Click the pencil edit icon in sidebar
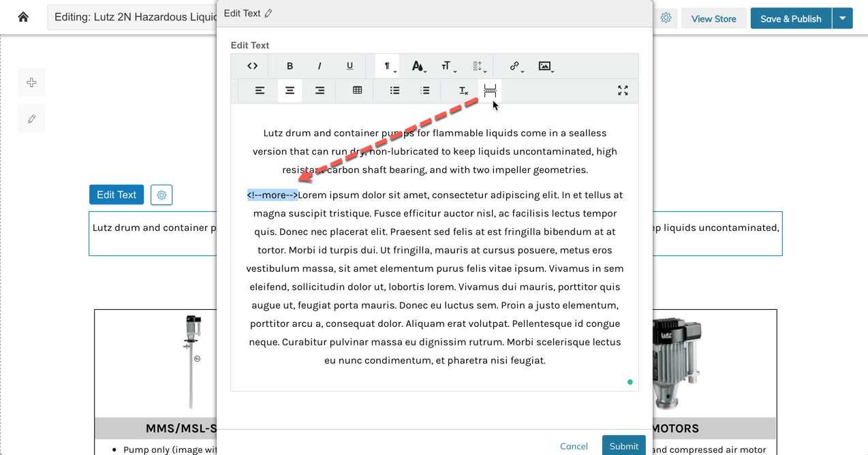The image size is (868, 455). pyautogui.click(x=31, y=119)
